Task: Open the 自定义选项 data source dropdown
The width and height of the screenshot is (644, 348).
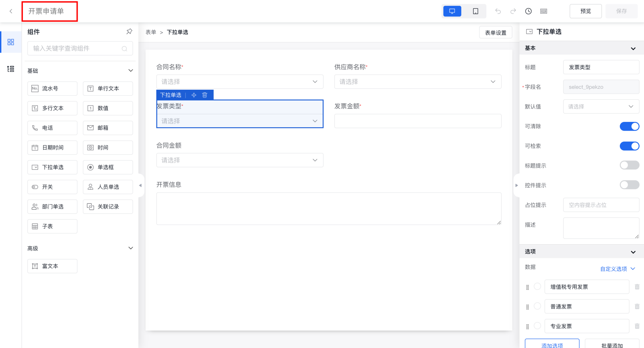Action: [x=617, y=269]
